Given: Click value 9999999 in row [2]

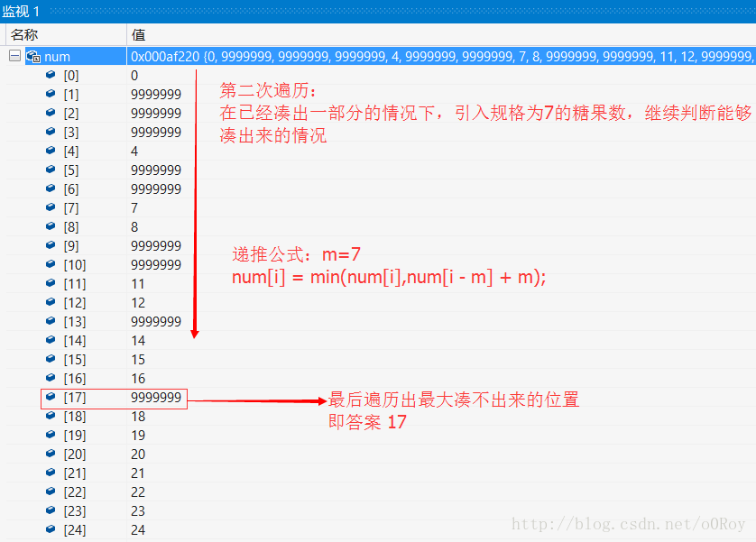Looking at the screenshot, I should (156, 114).
